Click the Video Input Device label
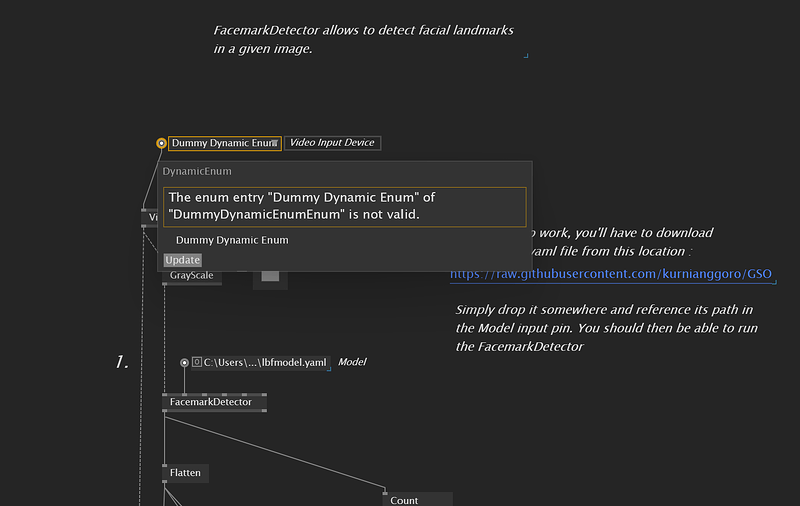Image resolution: width=800 pixels, height=506 pixels. point(332,143)
